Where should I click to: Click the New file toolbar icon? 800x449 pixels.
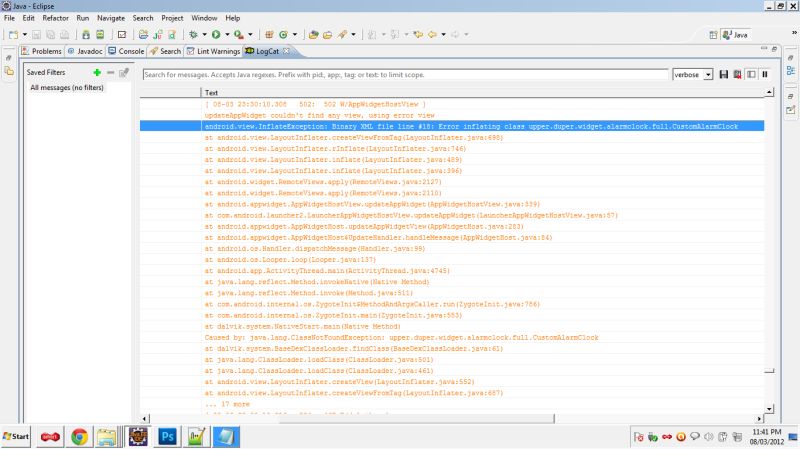click(x=13, y=35)
